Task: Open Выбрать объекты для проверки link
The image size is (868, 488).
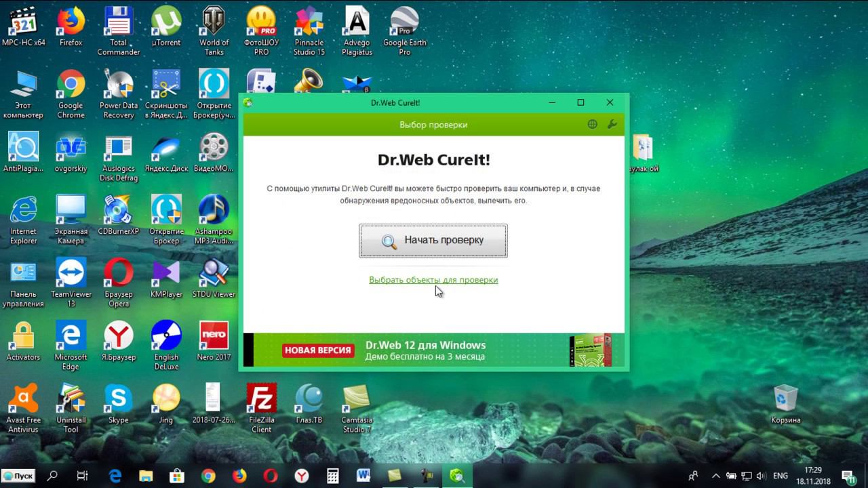Action: click(x=433, y=280)
